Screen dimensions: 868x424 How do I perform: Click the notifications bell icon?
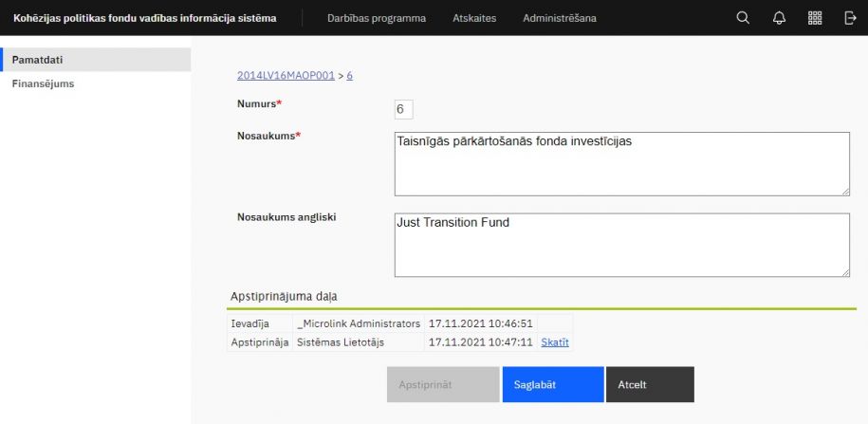[779, 18]
